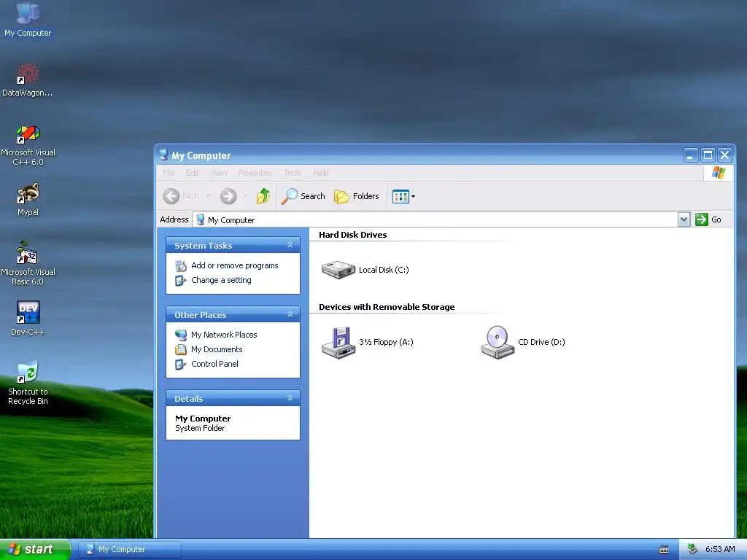Screen dimensions: 747x560
Task: Click Add or remove programs link
Action: tap(234, 265)
